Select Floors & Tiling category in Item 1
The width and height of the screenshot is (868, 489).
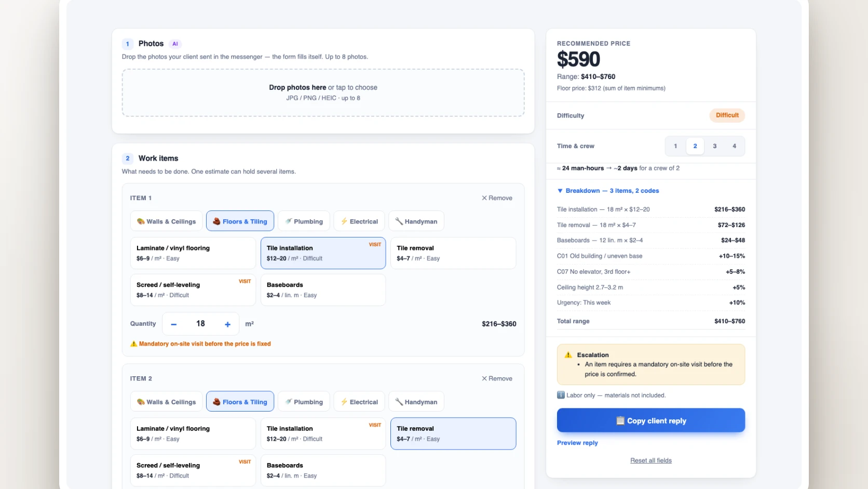click(240, 221)
